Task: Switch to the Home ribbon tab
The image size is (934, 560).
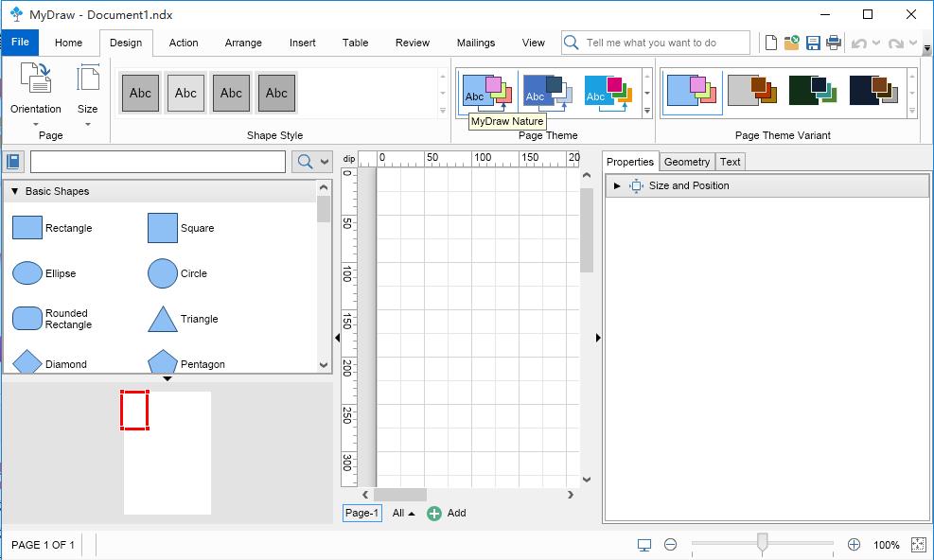Action: click(x=68, y=43)
